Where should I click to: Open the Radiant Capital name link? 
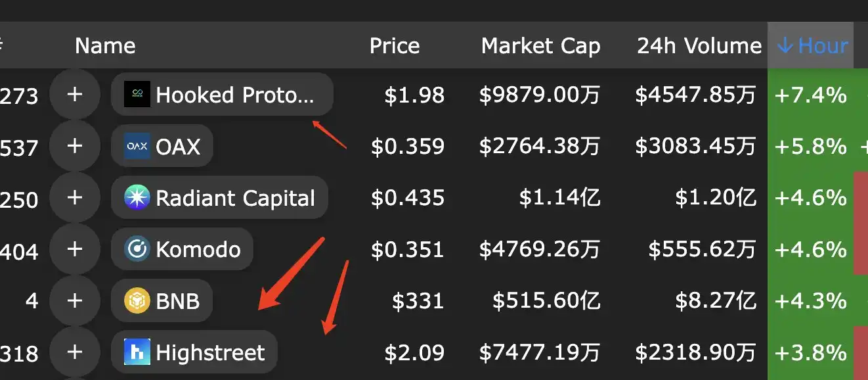click(x=235, y=198)
